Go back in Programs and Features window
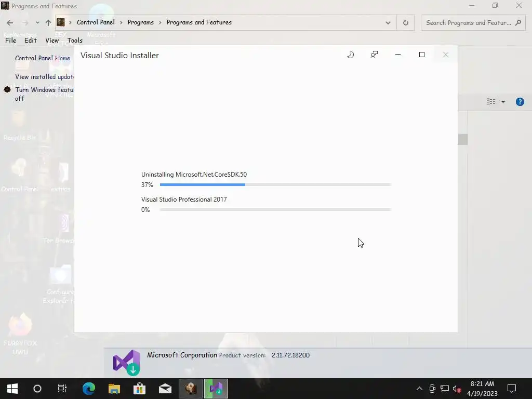The height and width of the screenshot is (399, 532). [x=10, y=23]
